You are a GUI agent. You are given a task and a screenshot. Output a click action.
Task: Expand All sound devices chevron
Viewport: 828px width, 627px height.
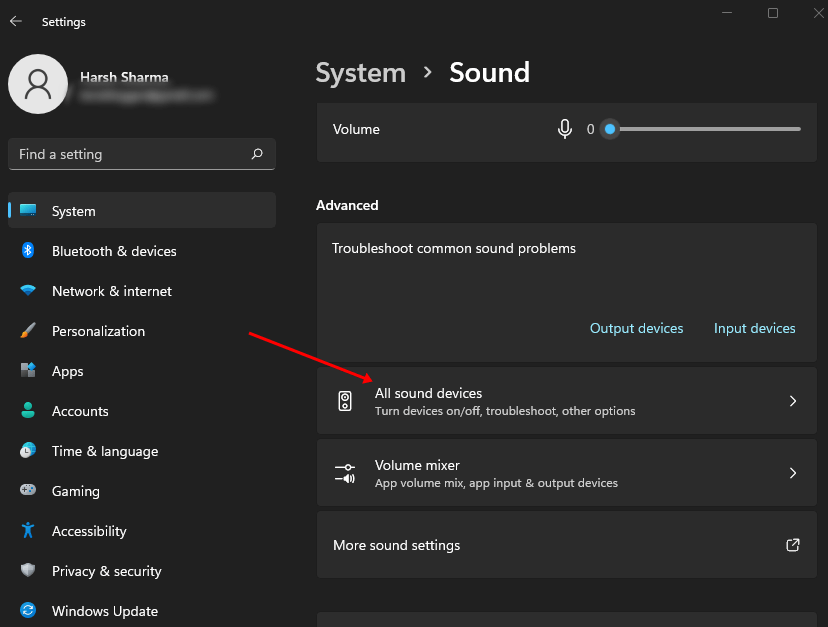pos(792,401)
